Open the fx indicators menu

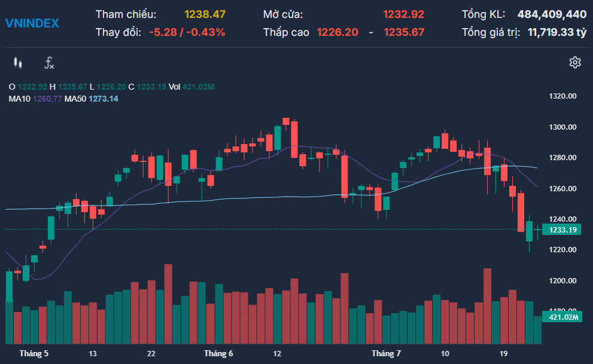tap(50, 63)
